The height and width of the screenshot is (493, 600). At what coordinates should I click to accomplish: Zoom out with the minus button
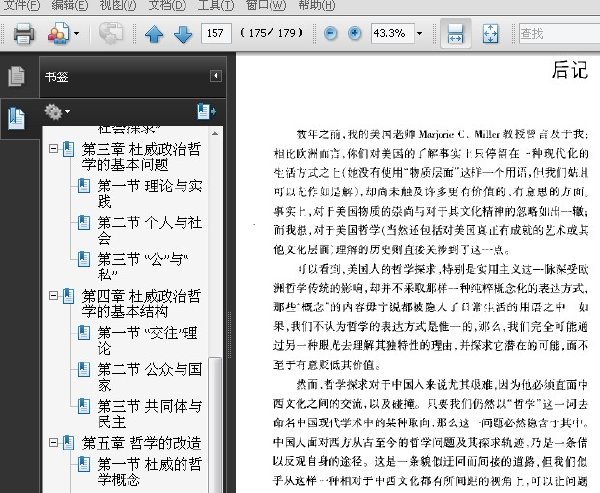tap(330, 33)
